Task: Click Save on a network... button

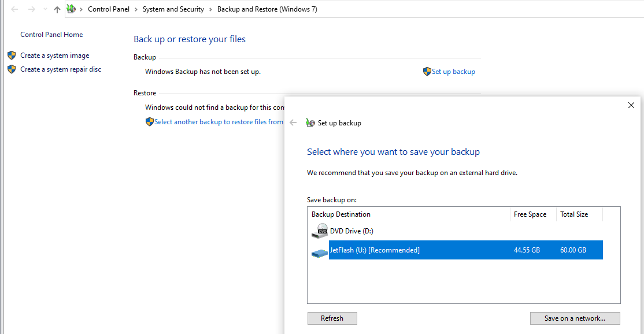Action: 575,318
